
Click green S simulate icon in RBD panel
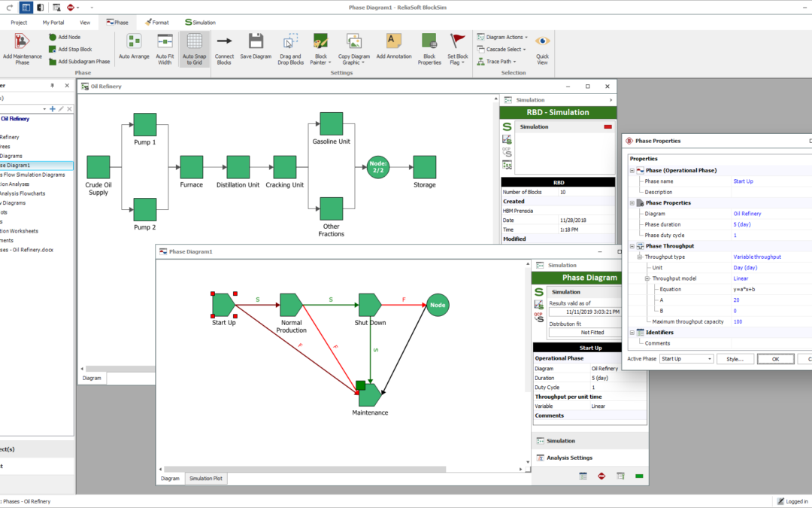point(507,126)
